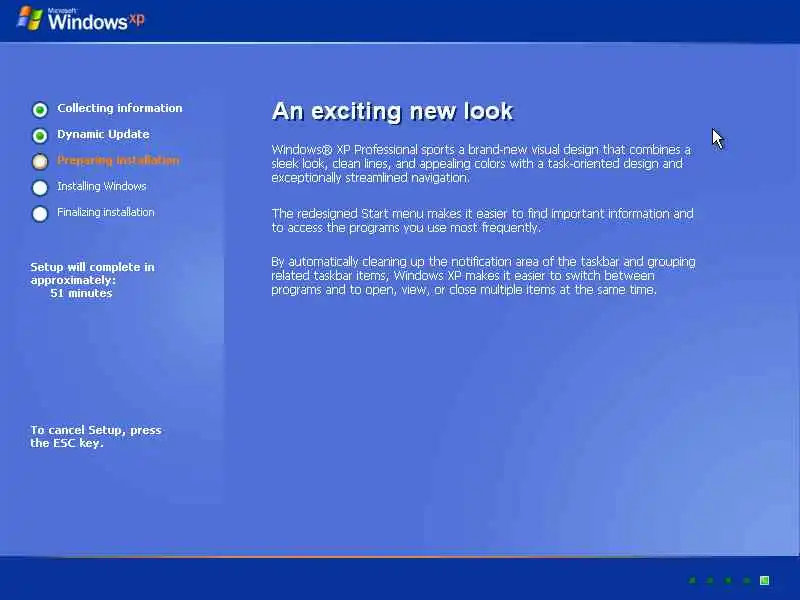Image resolution: width=800 pixels, height=600 pixels.
Task: Click paragraph starting 'The redesigned Start menu'
Action: (483, 220)
